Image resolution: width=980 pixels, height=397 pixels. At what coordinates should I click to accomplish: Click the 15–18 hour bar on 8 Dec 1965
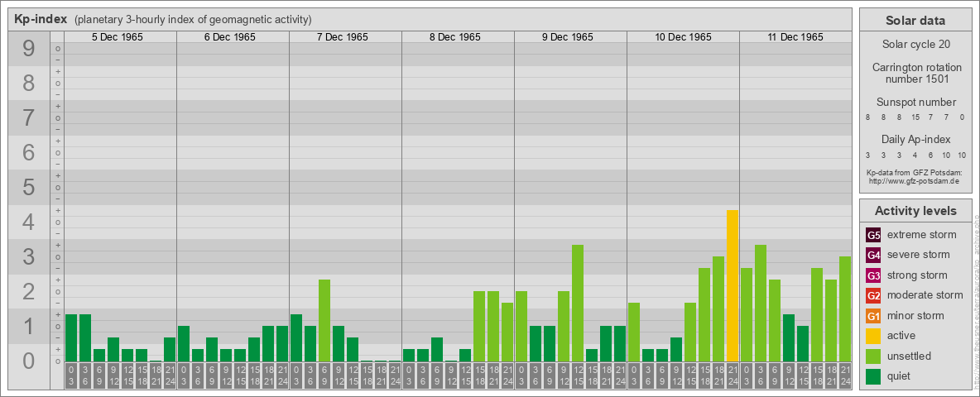(x=479, y=326)
